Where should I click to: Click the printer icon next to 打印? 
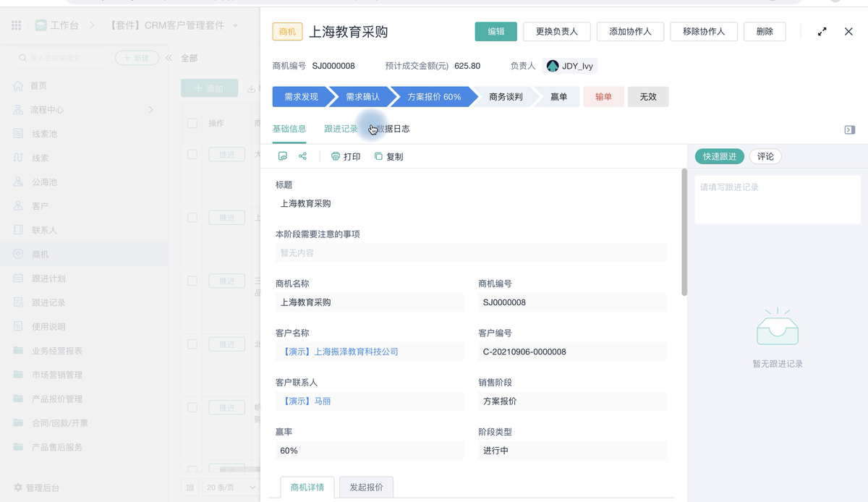tap(336, 156)
